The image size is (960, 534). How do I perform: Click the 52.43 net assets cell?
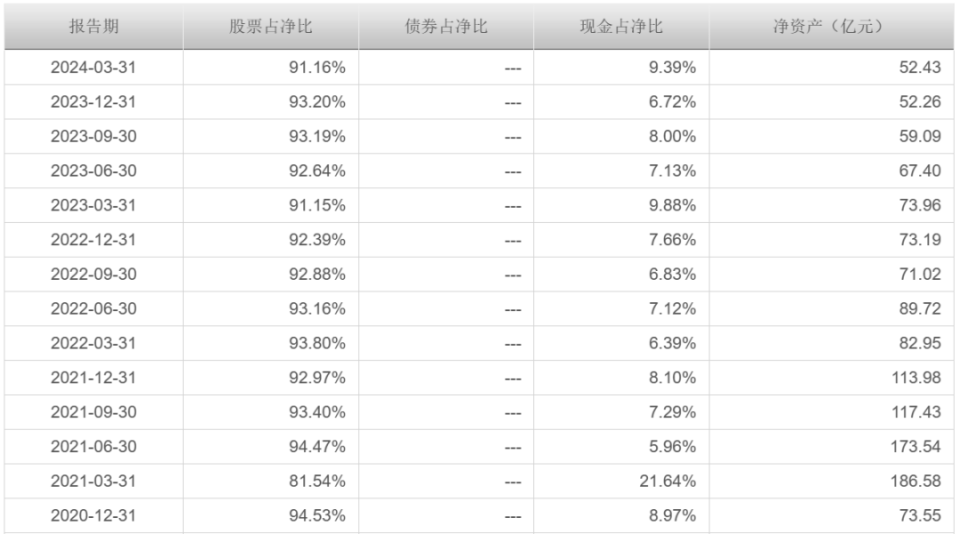click(920, 67)
